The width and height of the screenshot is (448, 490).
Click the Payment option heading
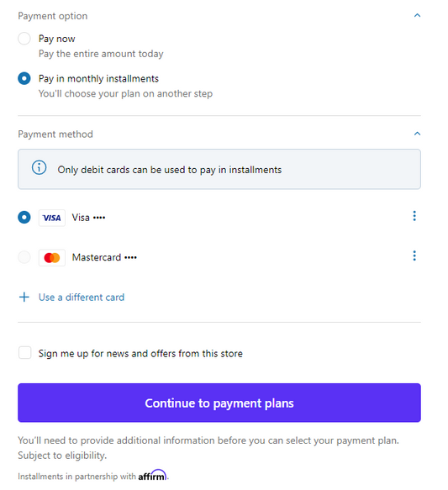point(52,16)
